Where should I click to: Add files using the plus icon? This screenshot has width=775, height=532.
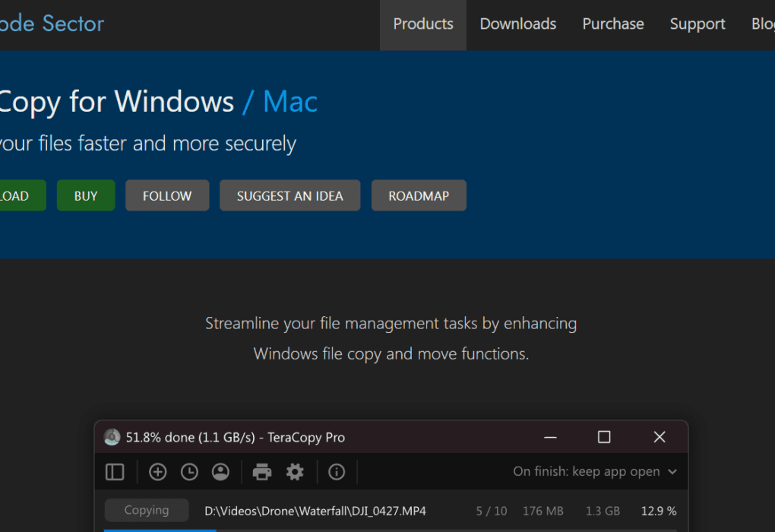pyautogui.click(x=157, y=472)
